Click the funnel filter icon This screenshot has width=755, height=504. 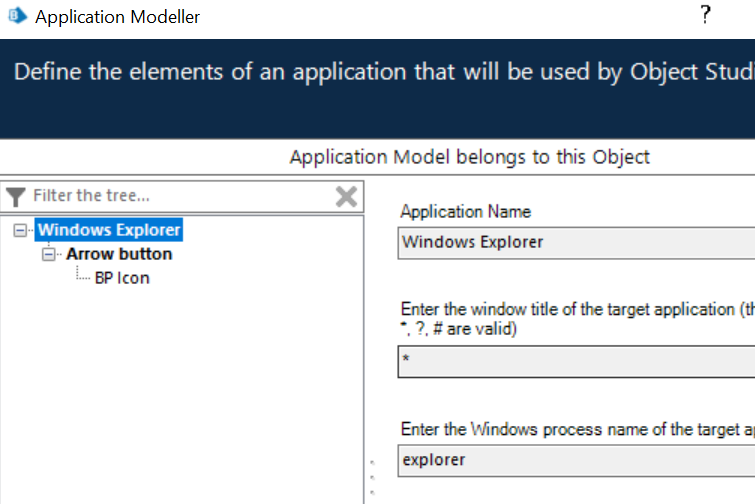pyautogui.click(x=16, y=196)
